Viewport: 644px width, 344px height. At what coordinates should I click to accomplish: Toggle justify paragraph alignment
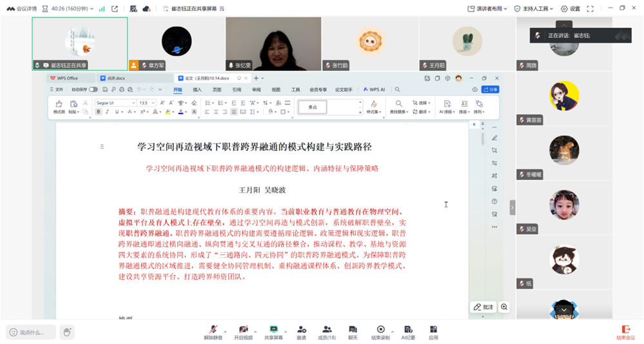[x=234, y=111]
